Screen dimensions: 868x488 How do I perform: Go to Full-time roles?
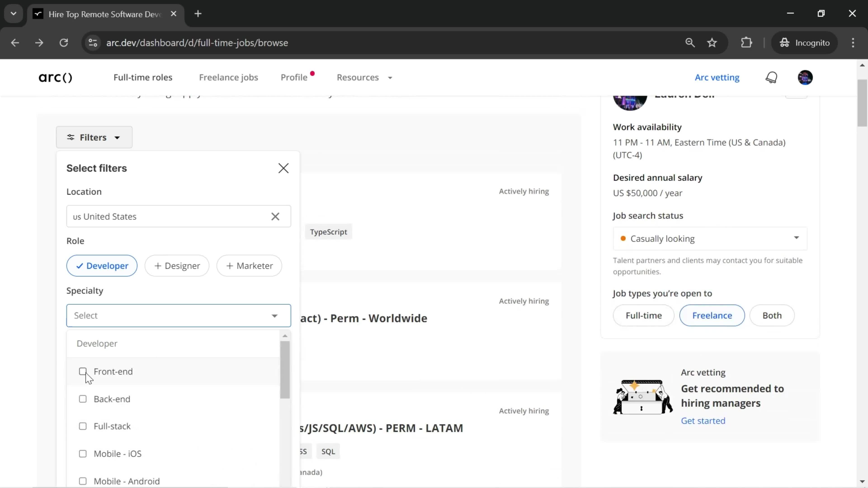[143, 77]
